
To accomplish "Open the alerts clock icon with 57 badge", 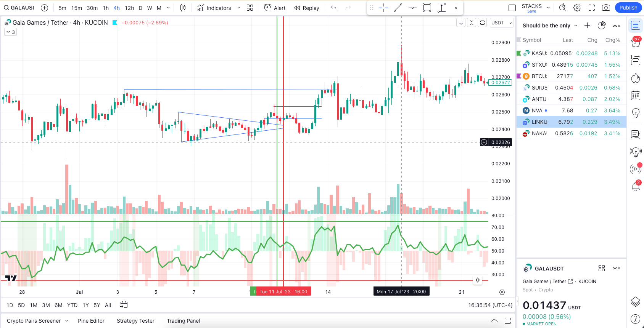I will point(636,43).
